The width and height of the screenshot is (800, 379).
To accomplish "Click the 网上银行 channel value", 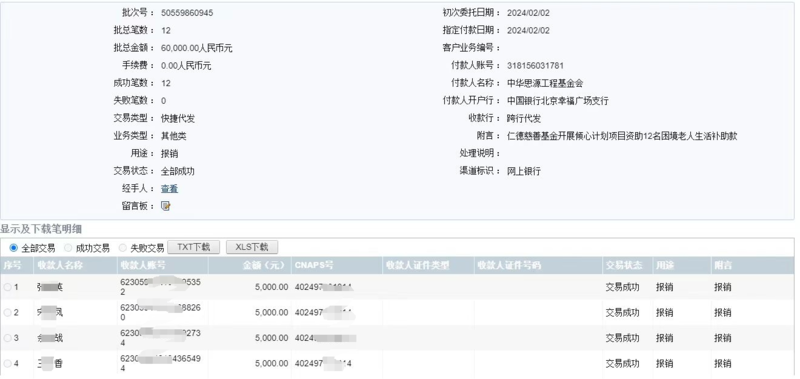I will tap(524, 171).
